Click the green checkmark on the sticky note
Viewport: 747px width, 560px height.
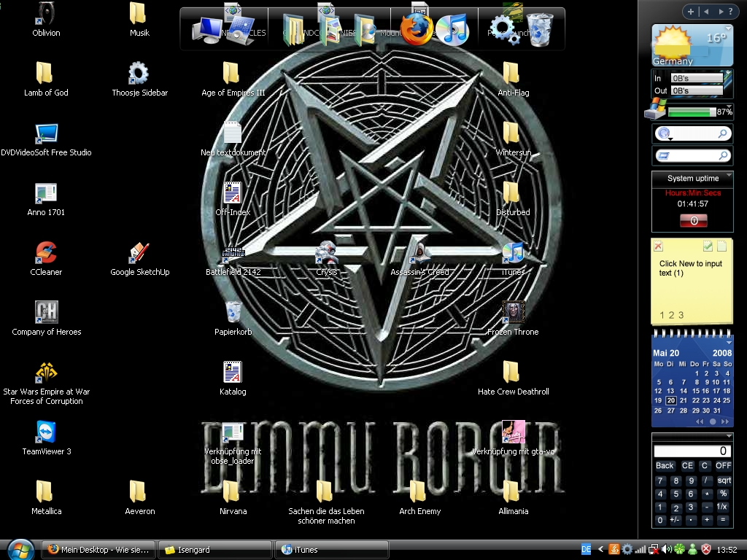coord(708,246)
